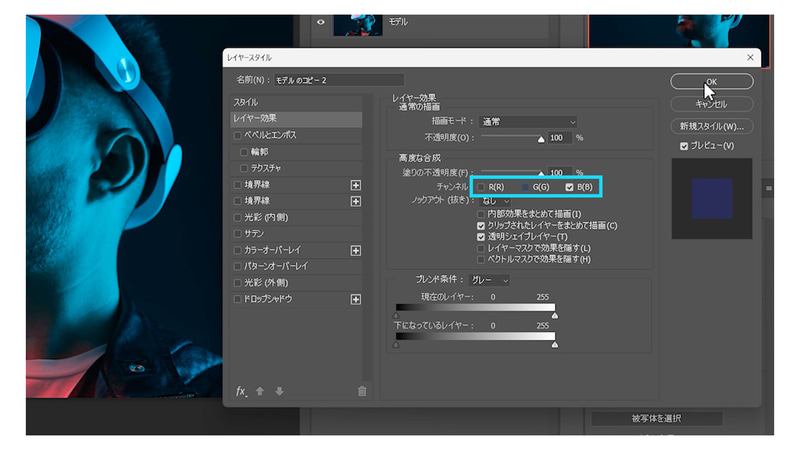This screenshot has width=800, height=450.
Task: Click the キャンセル button
Action: (711, 104)
